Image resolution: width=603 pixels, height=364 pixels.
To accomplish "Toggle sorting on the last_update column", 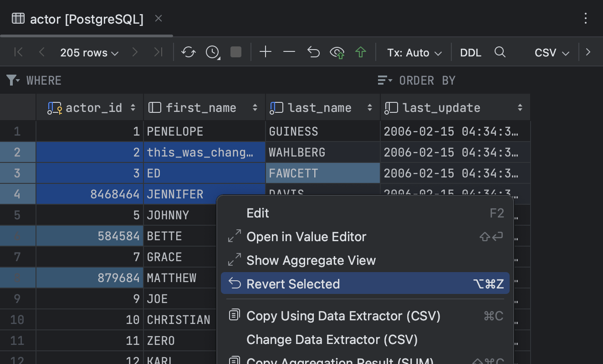I will pyautogui.click(x=520, y=107).
